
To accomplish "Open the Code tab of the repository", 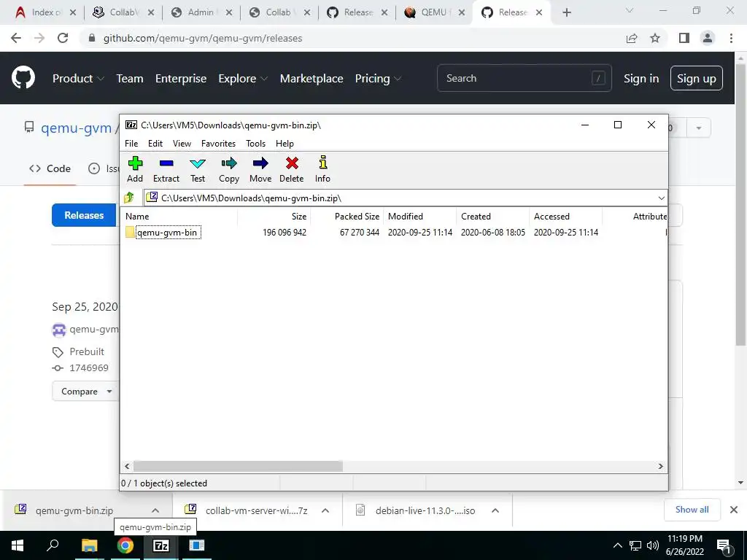I will [x=50, y=168].
